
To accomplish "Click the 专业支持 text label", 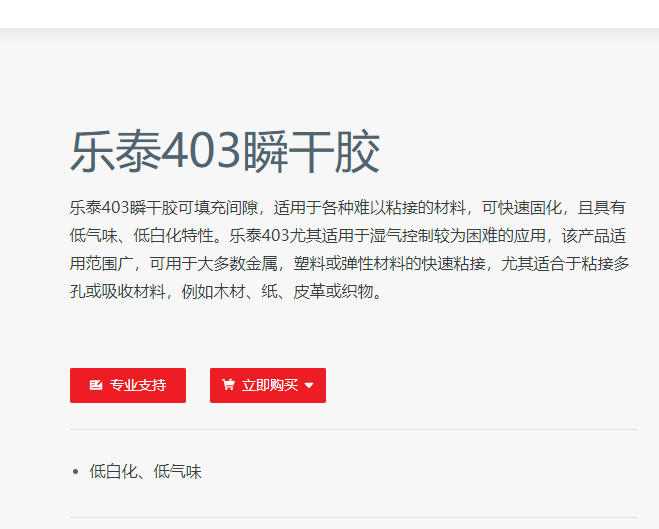I will coord(138,385).
